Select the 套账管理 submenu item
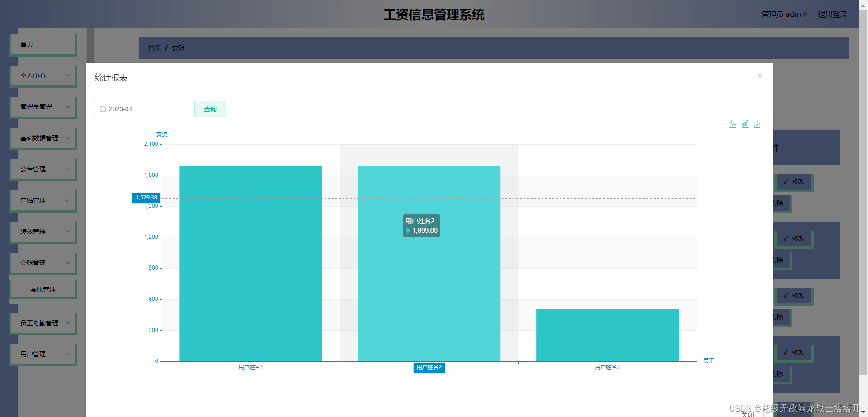868x417 pixels. pos(43,289)
